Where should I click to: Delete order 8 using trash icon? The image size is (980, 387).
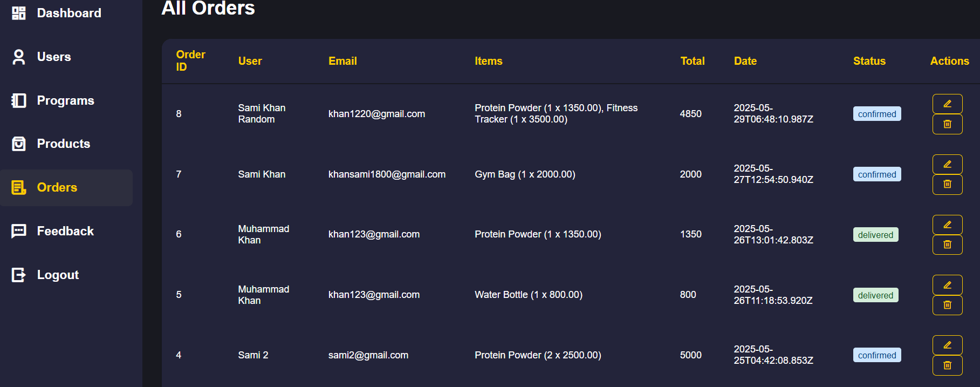(x=948, y=124)
